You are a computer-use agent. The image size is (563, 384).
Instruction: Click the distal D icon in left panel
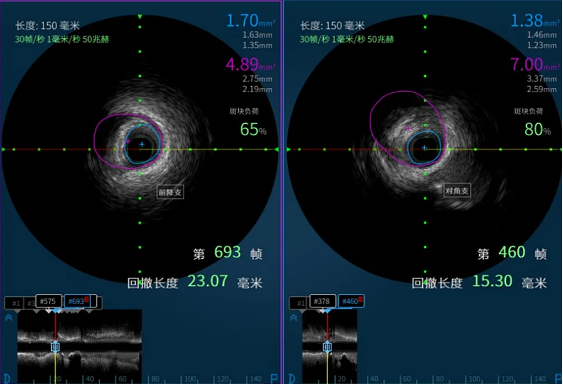[x=7, y=379]
